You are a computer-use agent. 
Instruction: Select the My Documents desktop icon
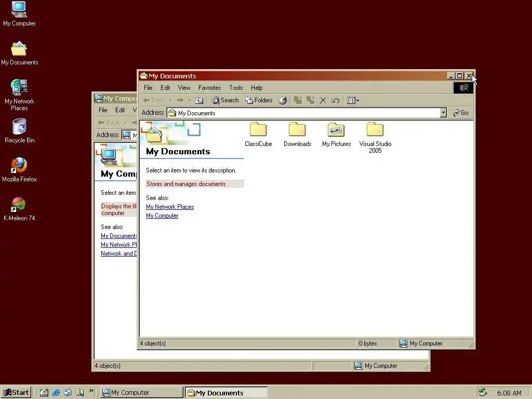coord(19,54)
